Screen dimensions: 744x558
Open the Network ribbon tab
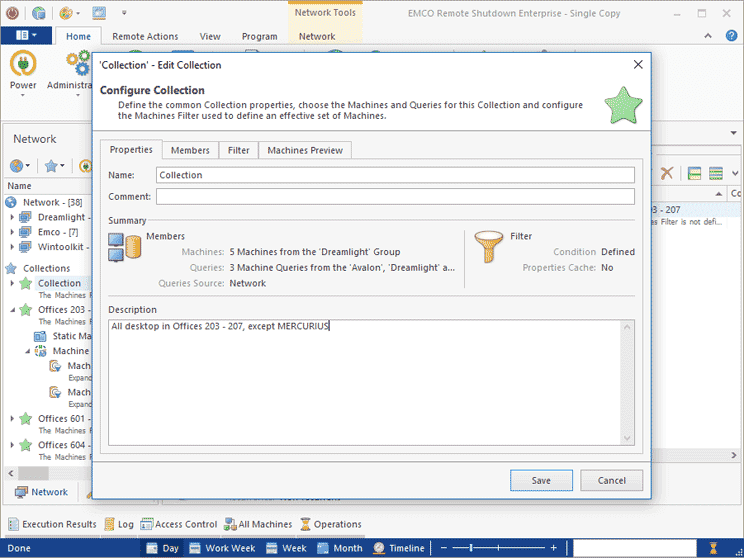point(317,36)
